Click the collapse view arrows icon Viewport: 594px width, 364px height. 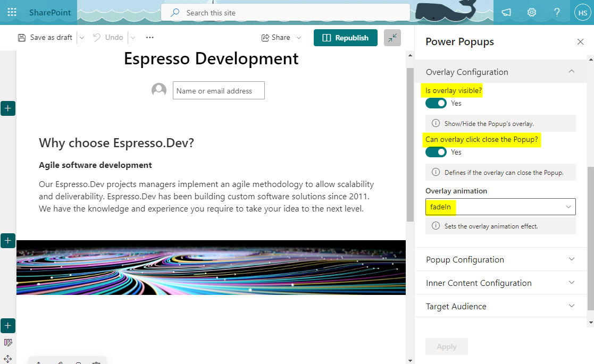coord(392,38)
